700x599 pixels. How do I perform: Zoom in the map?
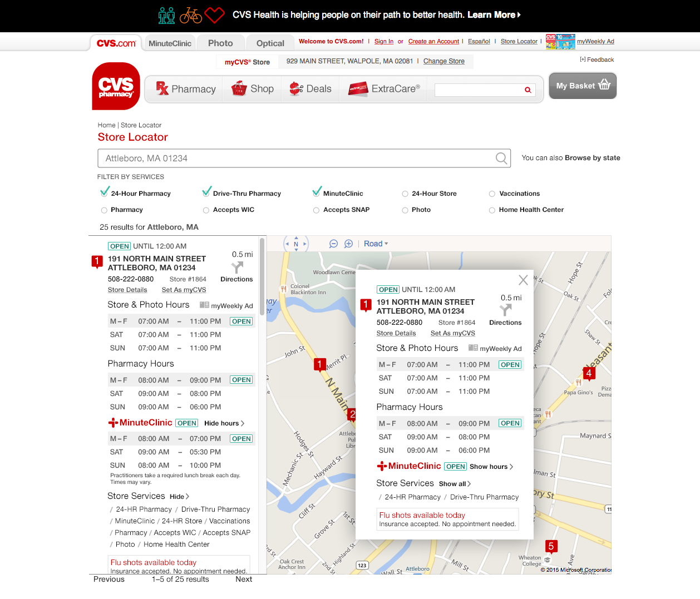349,244
